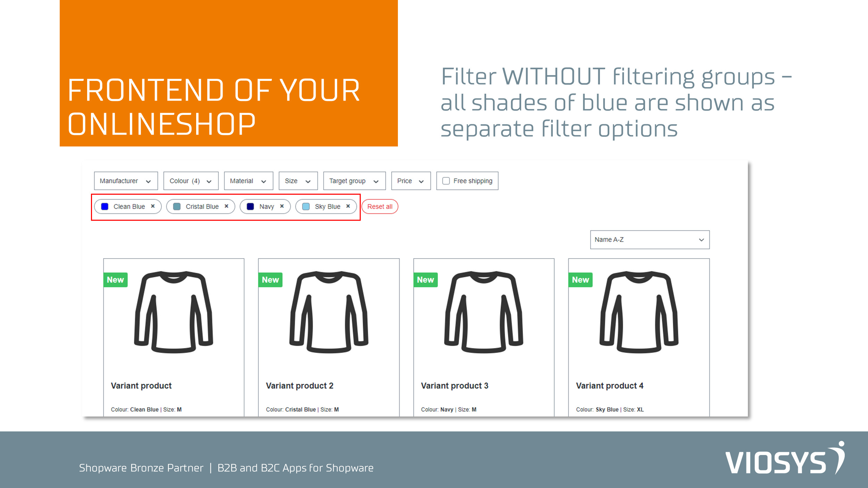Click the Sky Blue colour swatch indicator
The image size is (868, 488).
[x=305, y=206]
